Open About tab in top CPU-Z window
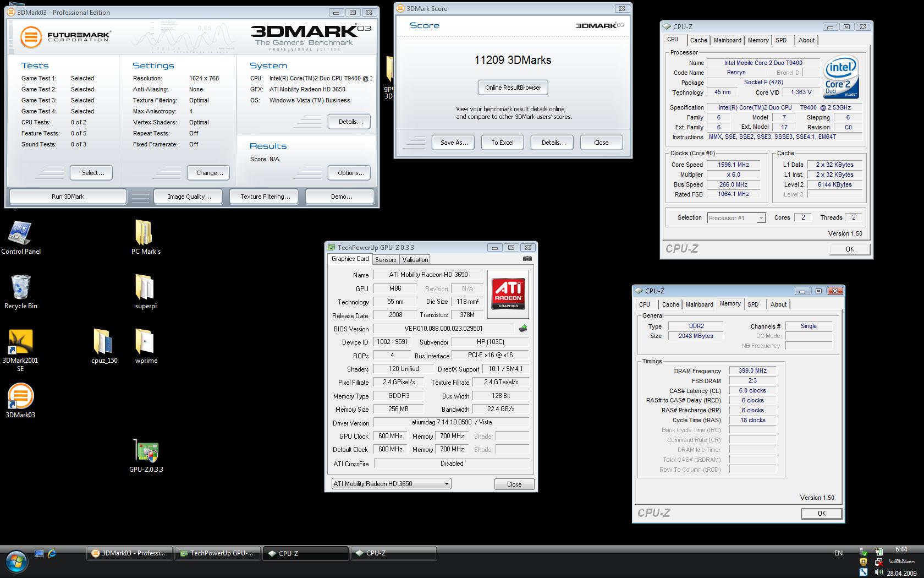The width and height of the screenshot is (924, 578). pos(806,40)
